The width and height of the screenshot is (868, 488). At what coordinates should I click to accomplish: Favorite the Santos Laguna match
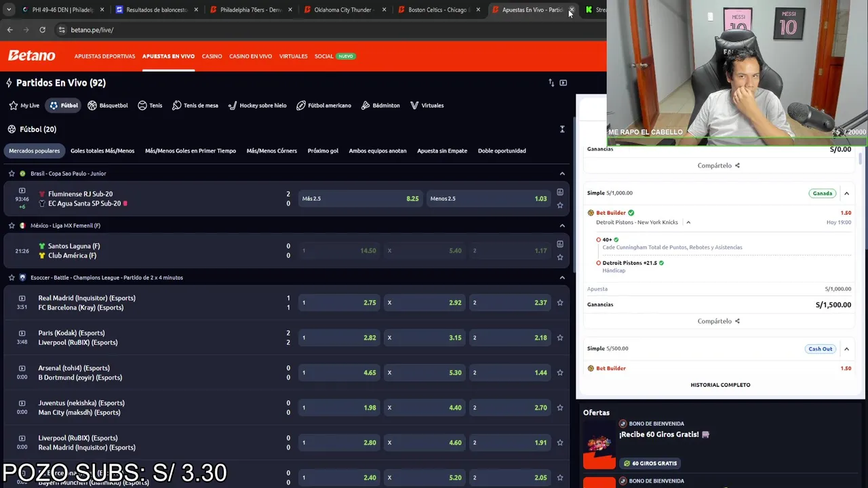(560, 257)
